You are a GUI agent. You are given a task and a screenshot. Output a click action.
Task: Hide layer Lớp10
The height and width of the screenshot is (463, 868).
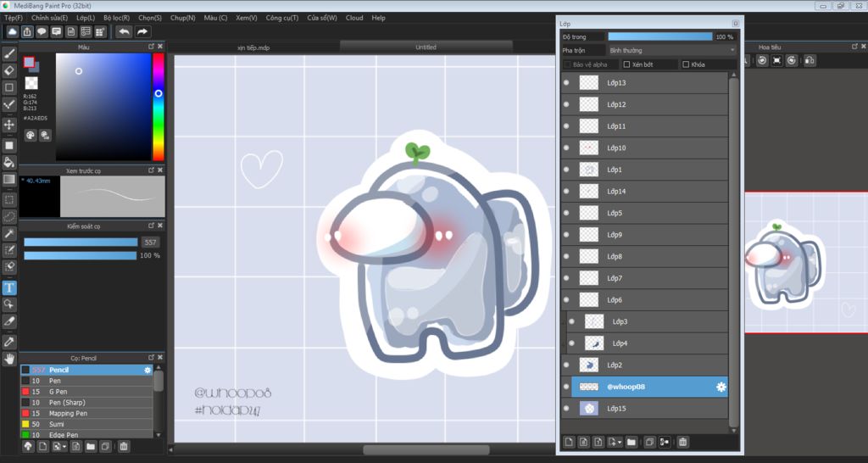coord(566,148)
